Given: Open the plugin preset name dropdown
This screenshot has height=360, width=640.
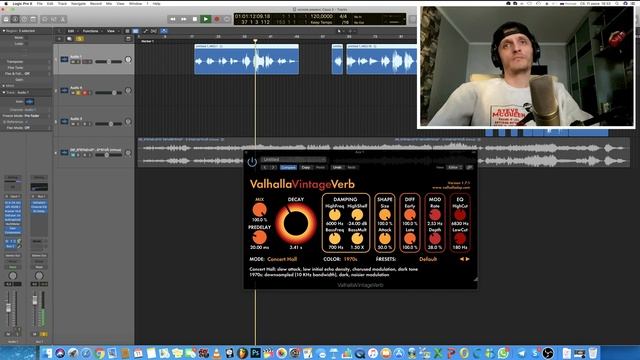Looking at the screenshot, I should (293, 160).
